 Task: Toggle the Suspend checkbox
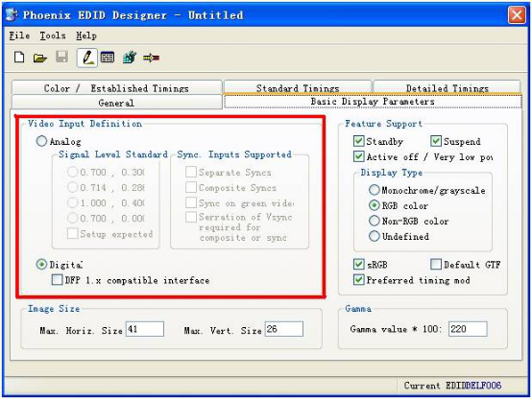tap(436, 141)
